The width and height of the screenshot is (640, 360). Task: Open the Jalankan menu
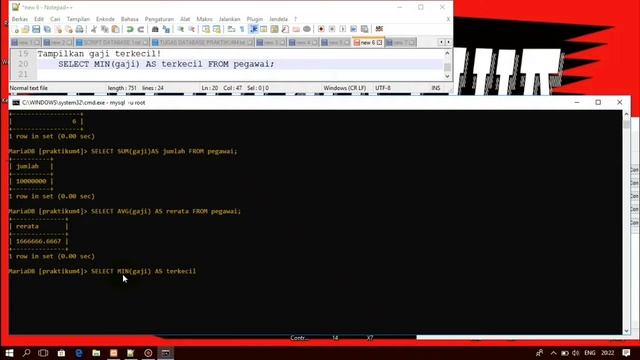(x=229, y=19)
